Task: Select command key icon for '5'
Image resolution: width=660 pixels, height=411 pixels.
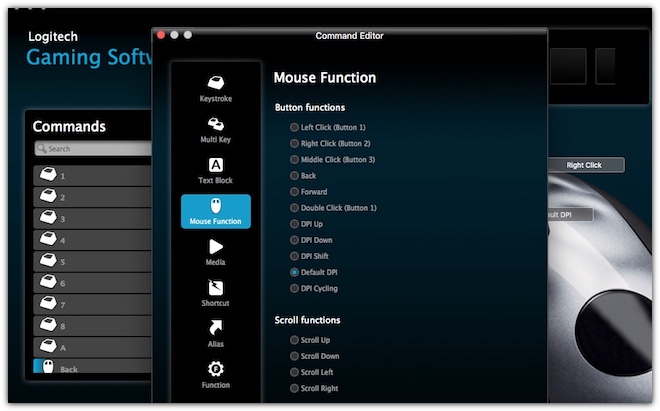Action: pyautogui.click(x=48, y=260)
